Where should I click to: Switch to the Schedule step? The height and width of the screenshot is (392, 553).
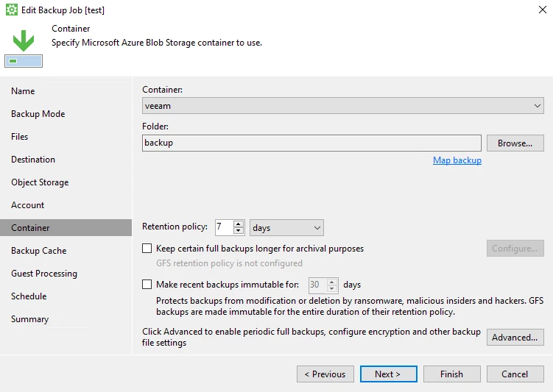29,296
